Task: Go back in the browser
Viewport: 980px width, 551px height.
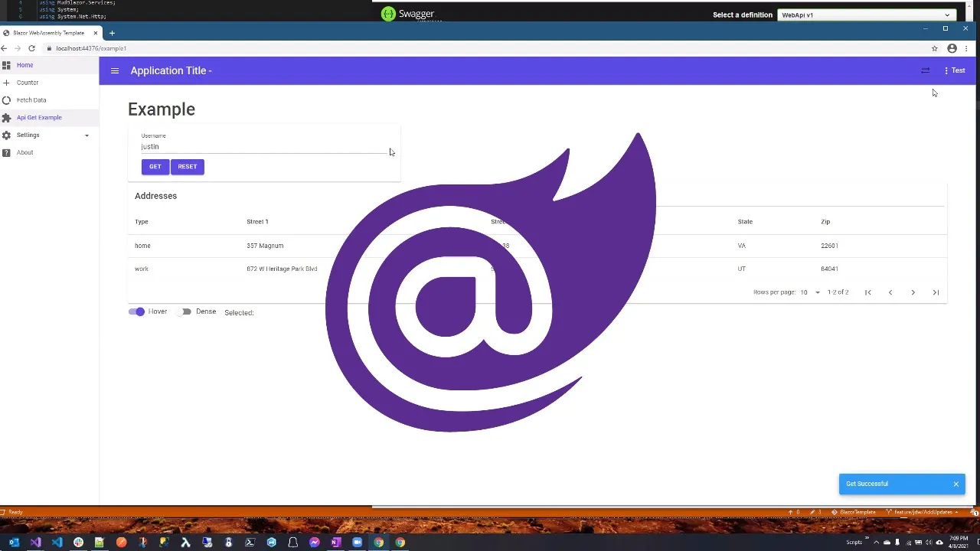Action: [x=5, y=48]
